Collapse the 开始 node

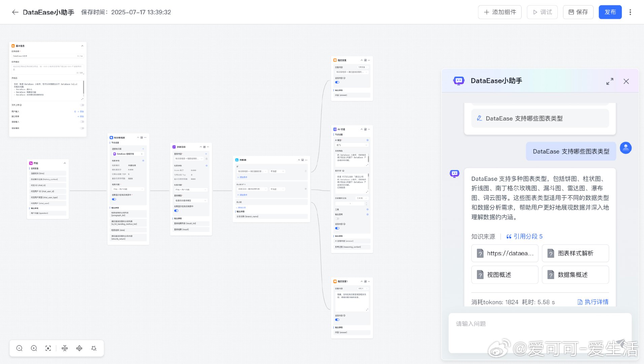(65, 163)
